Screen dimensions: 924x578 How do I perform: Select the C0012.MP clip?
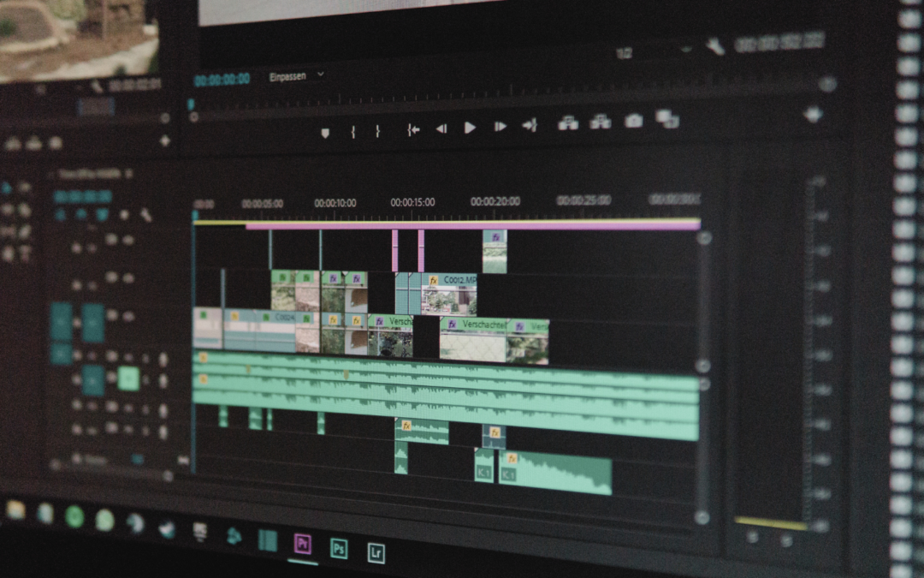click(x=449, y=295)
